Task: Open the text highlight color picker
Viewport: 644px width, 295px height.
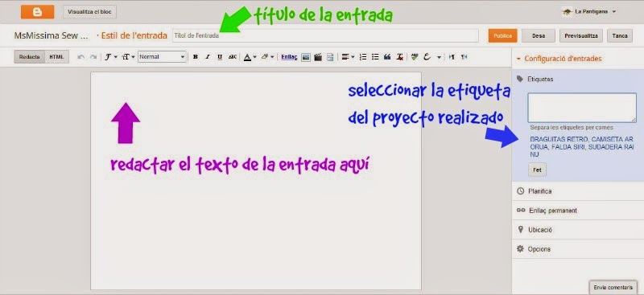Action: 267,57
